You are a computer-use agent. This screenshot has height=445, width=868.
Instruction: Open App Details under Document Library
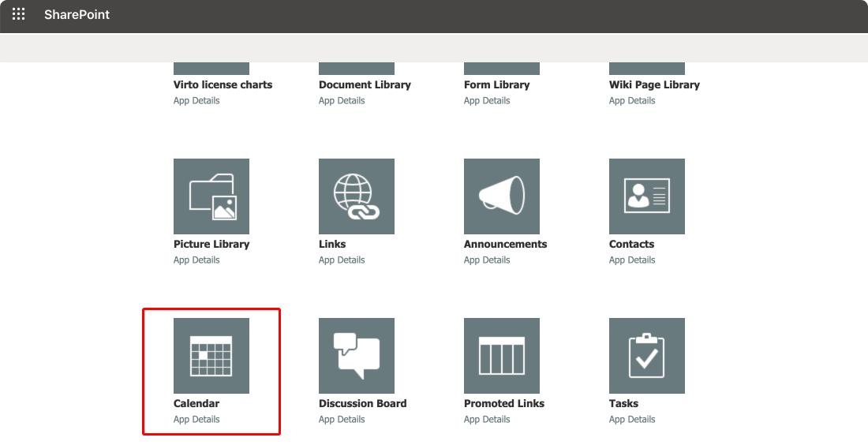click(342, 101)
